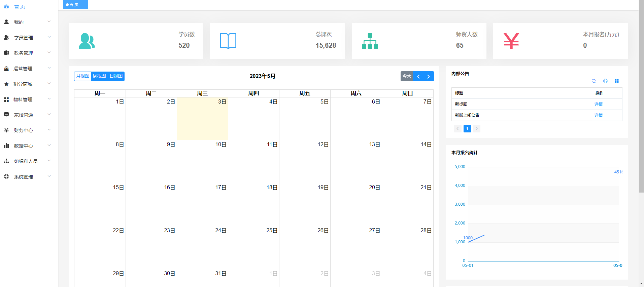Click page 1 in announcement pagination
The width and height of the screenshot is (644, 287).
(x=467, y=129)
